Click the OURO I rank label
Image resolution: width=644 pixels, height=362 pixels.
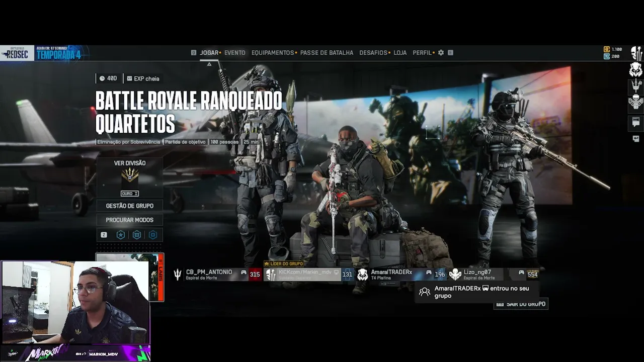[x=130, y=194]
